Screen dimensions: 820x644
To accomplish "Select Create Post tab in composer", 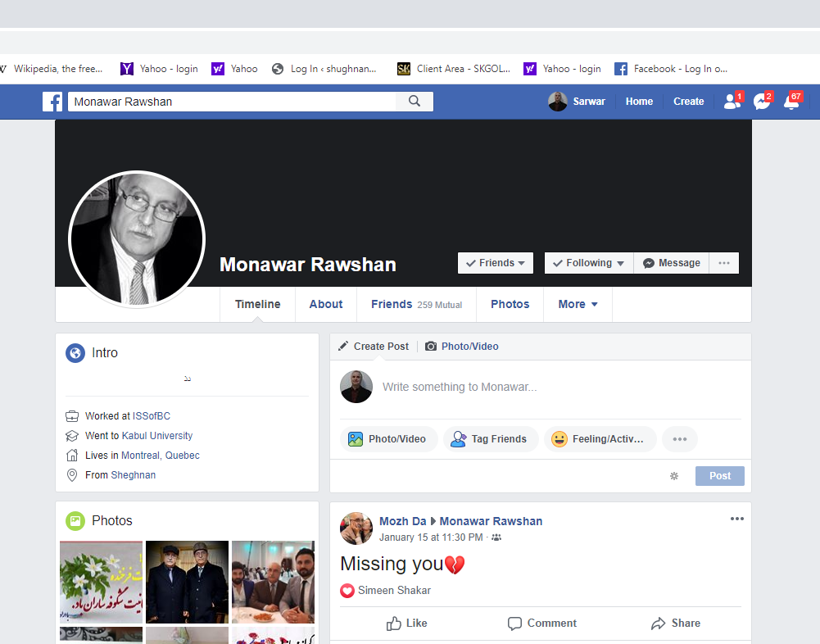I will point(374,347).
